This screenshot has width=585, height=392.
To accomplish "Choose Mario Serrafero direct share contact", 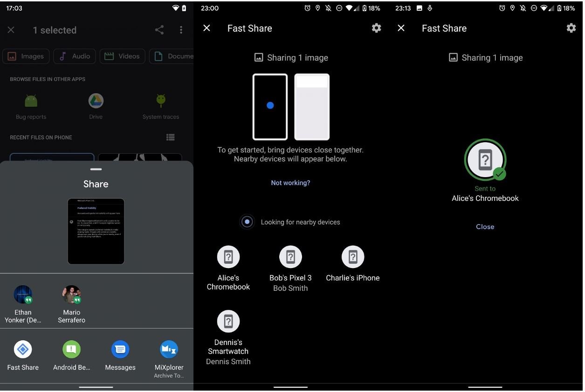I will 71,295.
